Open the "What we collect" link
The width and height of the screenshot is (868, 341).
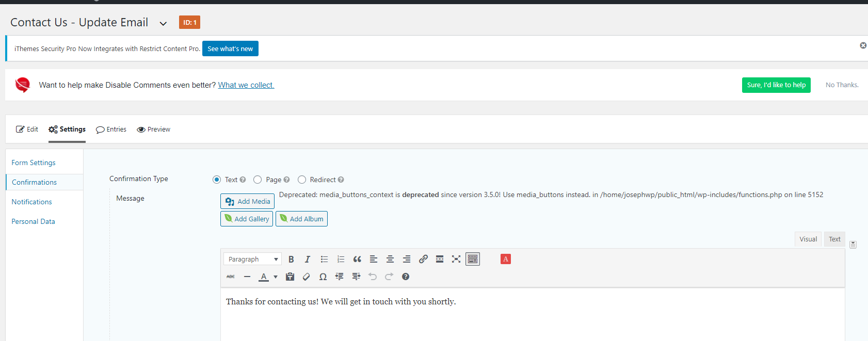246,85
